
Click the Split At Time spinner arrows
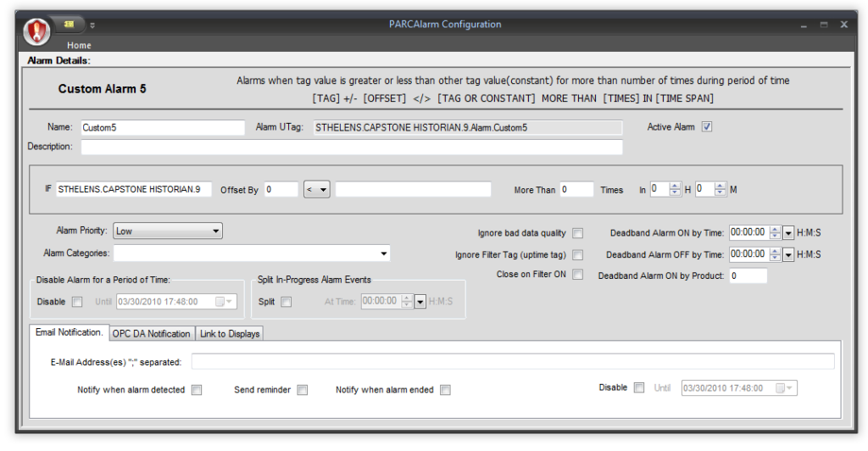tap(407, 302)
